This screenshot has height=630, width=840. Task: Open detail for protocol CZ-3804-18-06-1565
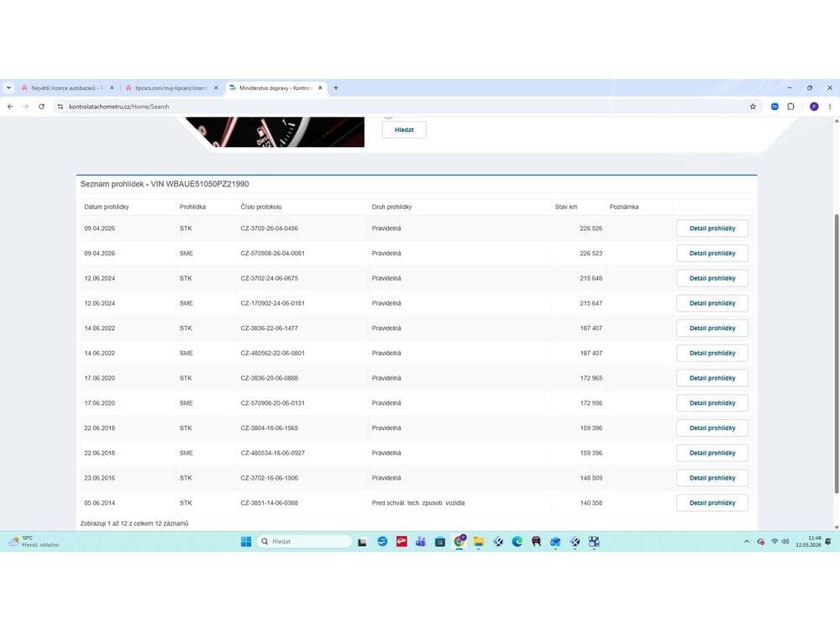point(712,428)
